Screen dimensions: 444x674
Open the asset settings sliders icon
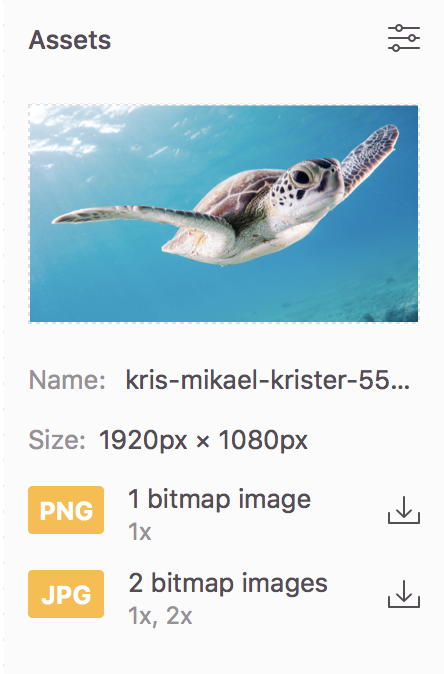[404, 39]
